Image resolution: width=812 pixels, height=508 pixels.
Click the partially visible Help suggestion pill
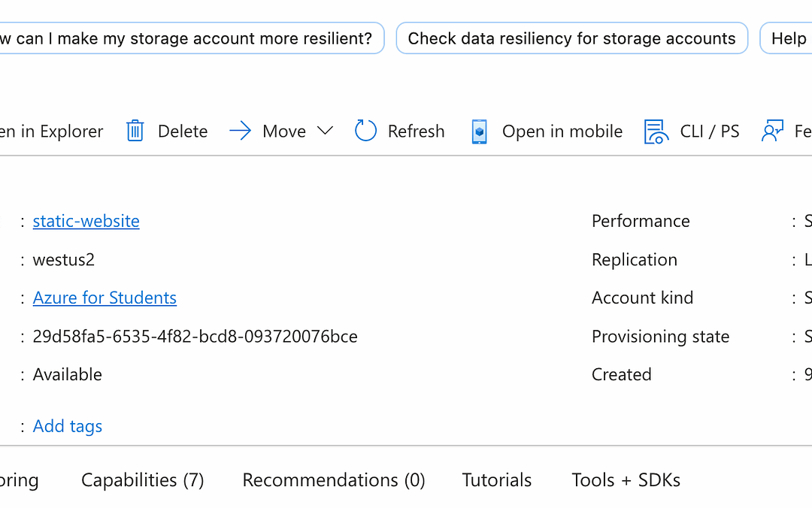787,38
